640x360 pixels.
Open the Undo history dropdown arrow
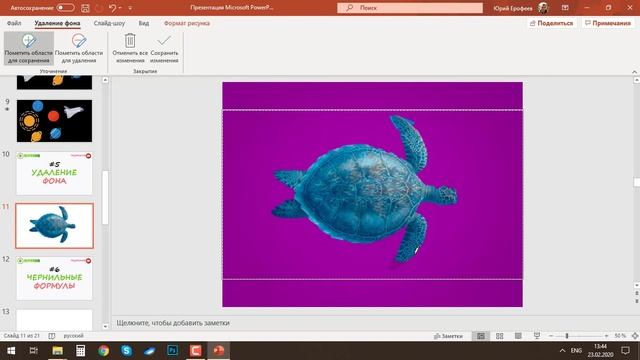point(120,8)
